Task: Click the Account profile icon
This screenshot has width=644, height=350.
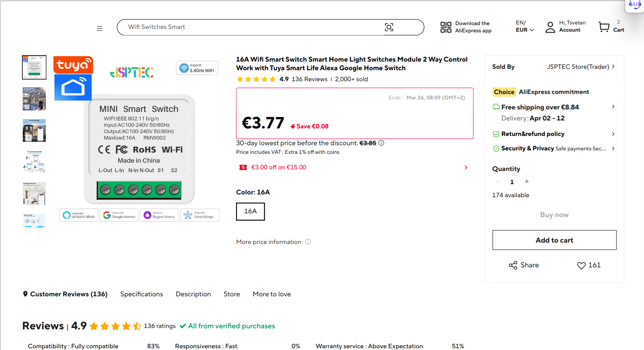Action: tap(550, 27)
